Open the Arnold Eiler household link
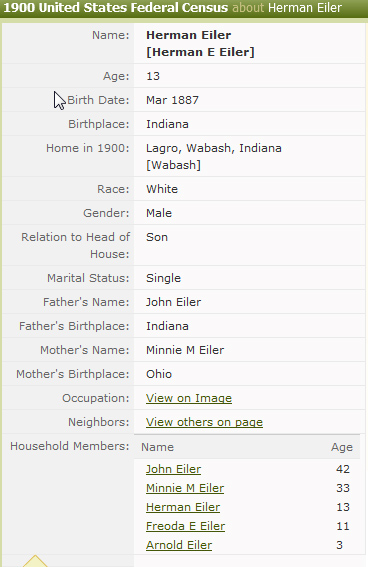The height and width of the screenshot is (567, 368). coord(179,545)
